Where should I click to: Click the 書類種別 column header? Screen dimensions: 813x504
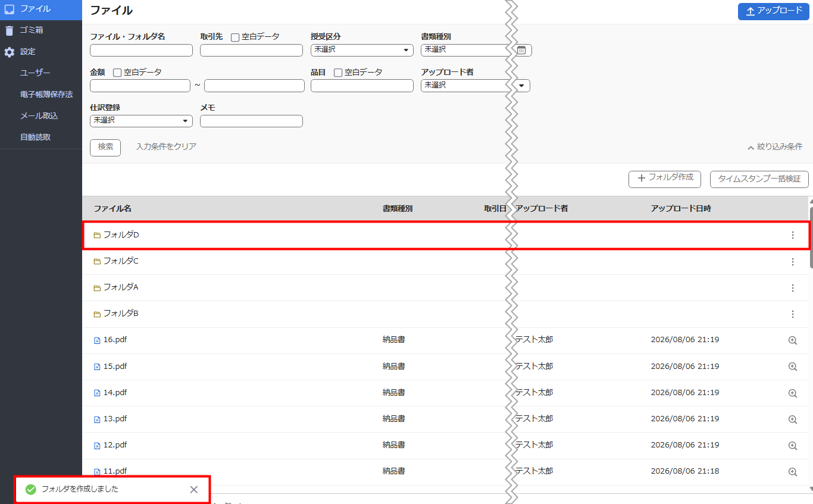pyautogui.click(x=398, y=209)
